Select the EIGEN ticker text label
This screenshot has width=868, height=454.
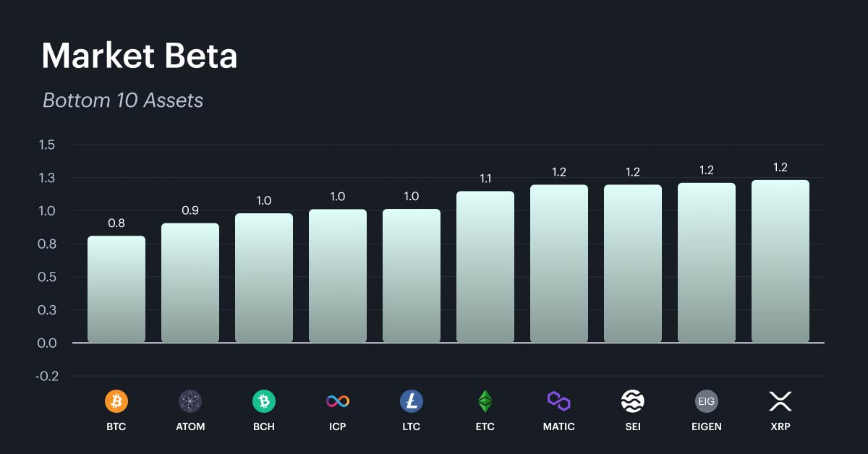coord(707,427)
